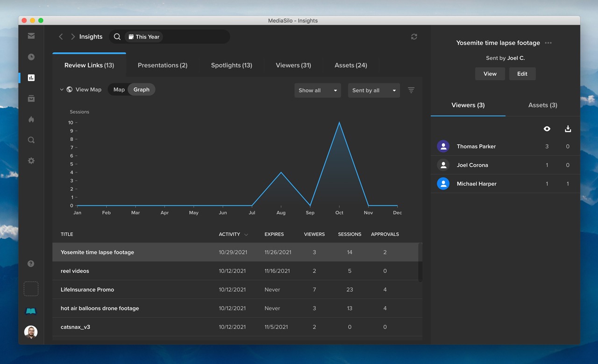Select the clock activity icon in sidebar
The image size is (598, 364).
click(x=31, y=57)
